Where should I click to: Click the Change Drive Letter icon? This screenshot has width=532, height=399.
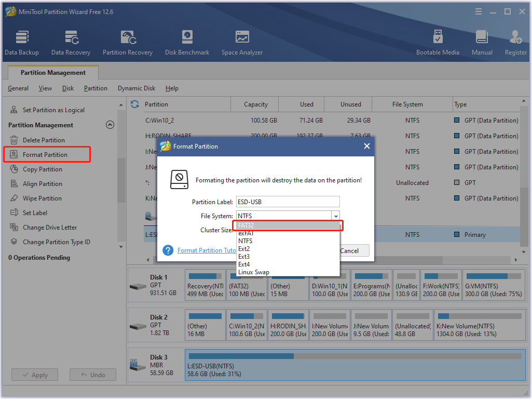[x=14, y=227]
